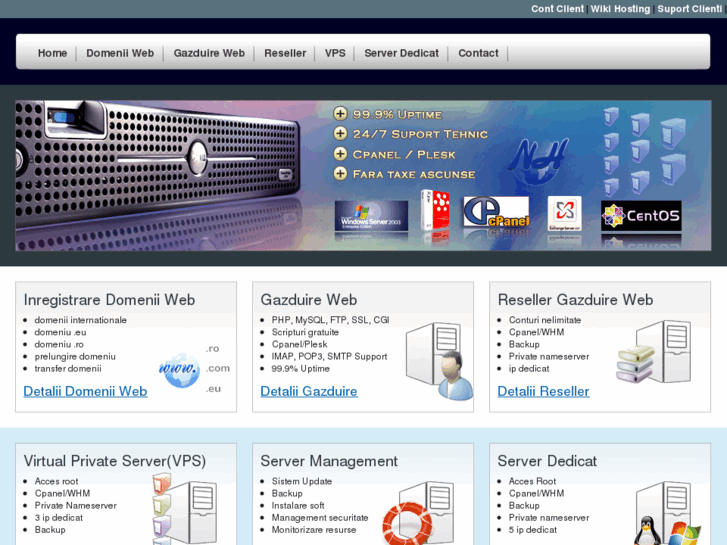The width and height of the screenshot is (727, 545).
Task: Click the NH globe logo in the banner
Action: (540, 161)
